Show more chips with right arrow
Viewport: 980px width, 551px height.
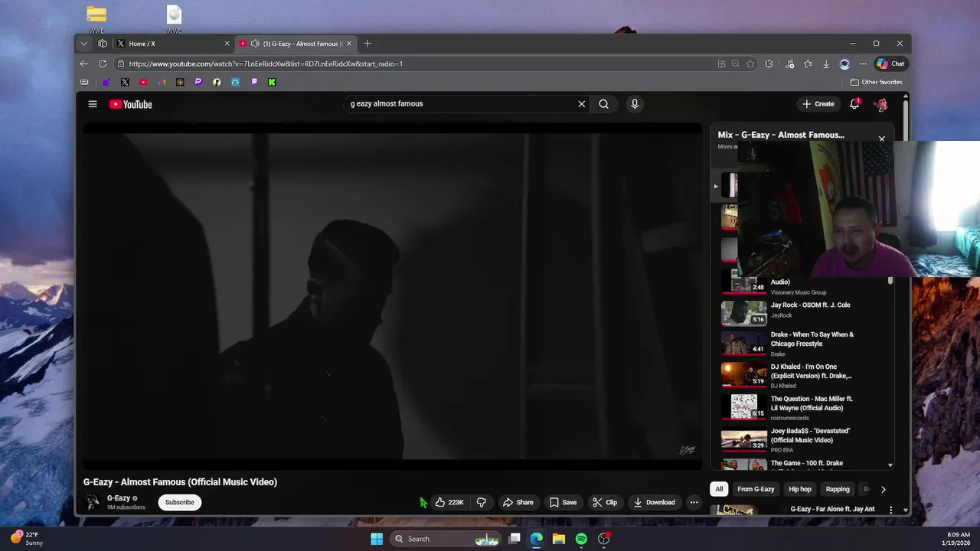[883, 489]
